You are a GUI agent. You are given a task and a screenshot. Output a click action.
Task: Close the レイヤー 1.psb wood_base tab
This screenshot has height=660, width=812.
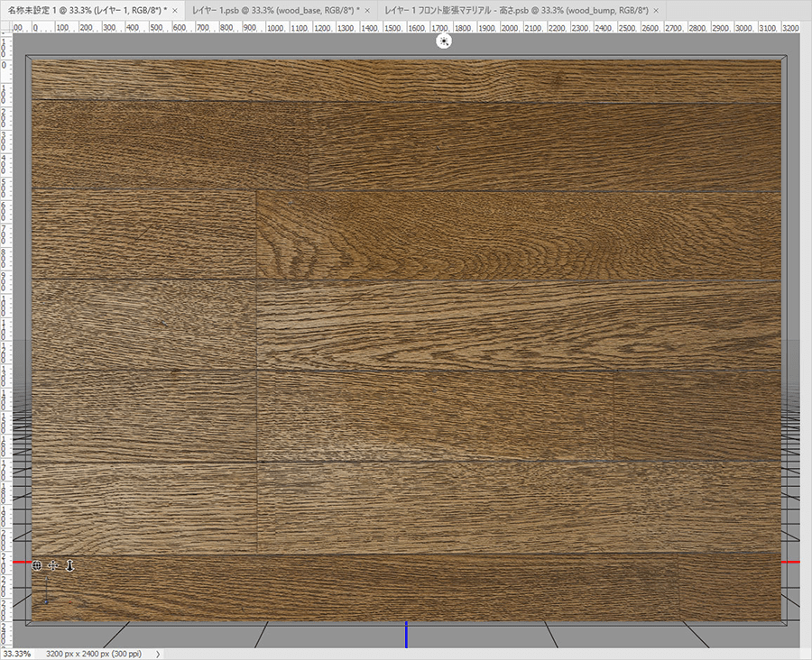[x=367, y=9]
